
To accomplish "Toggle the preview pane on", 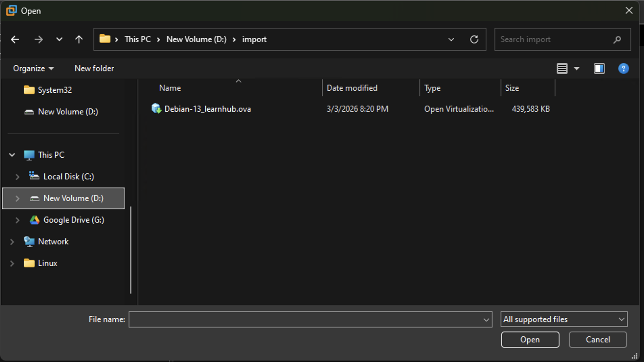I will click(x=599, y=68).
